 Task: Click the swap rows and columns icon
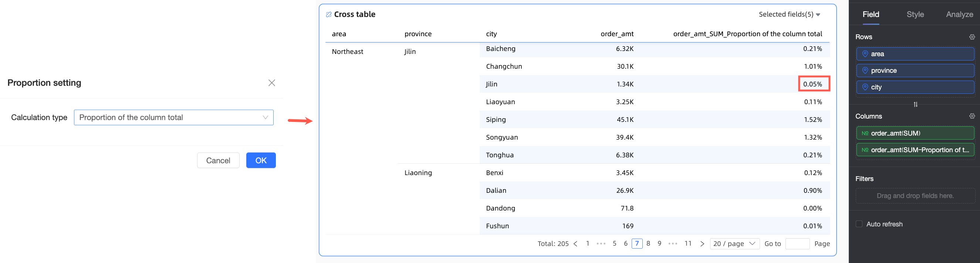pyautogui.click(x=915, y=104)
